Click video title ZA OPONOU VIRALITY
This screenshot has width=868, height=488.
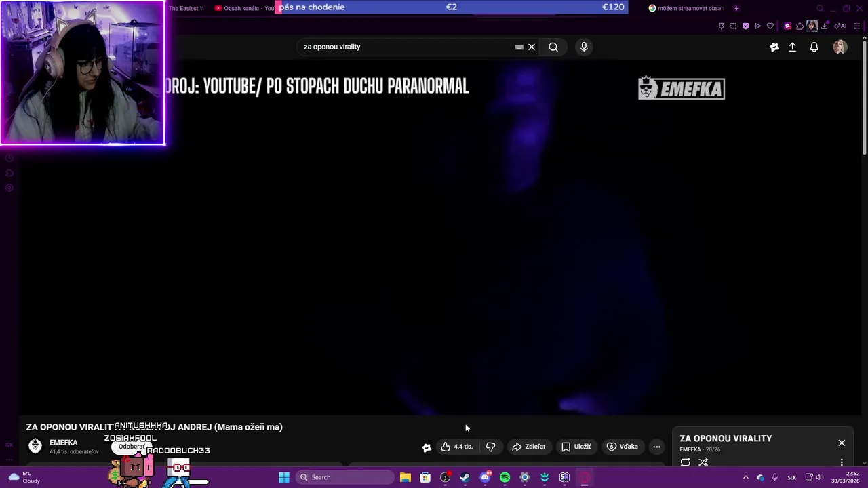pos(154,427)
